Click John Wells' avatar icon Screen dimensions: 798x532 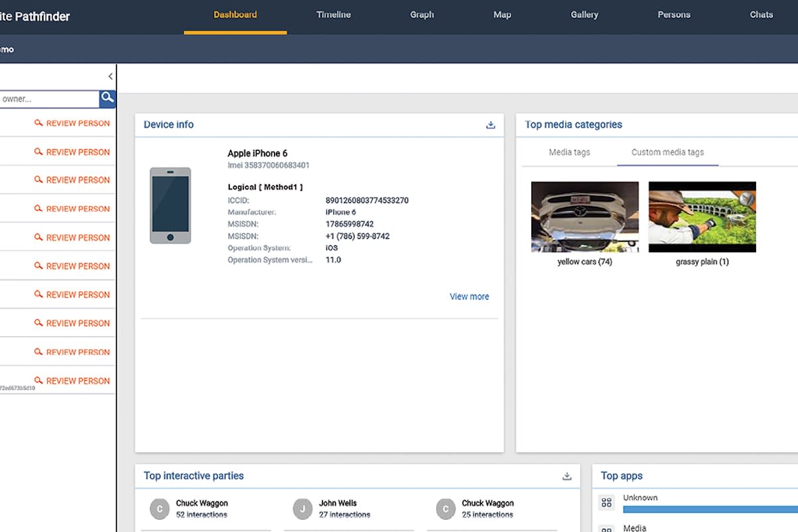pos(303,509)
